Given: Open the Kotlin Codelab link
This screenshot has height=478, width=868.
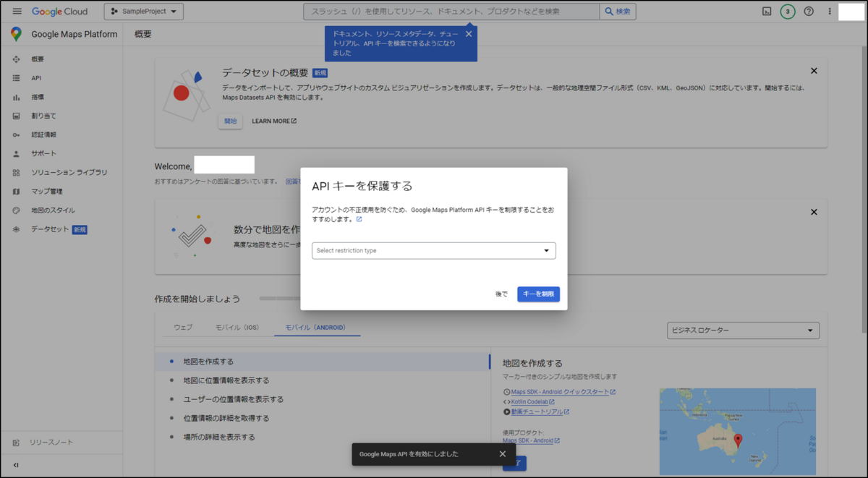Looking at the screenshot, I should pos(532,402).
